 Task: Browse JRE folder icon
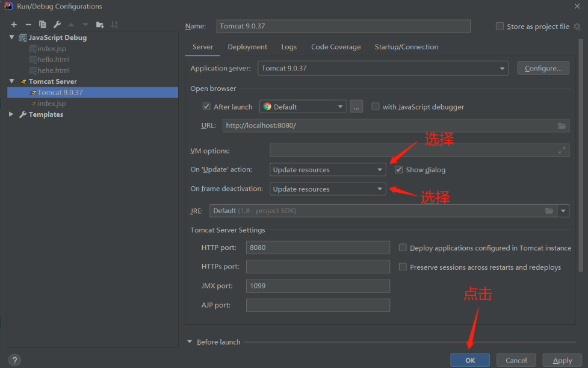pyautogui.click(x=549, y=211)
